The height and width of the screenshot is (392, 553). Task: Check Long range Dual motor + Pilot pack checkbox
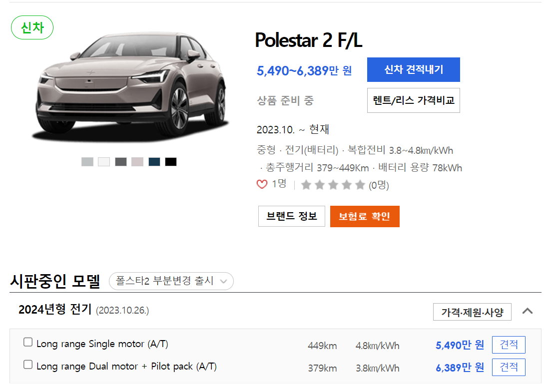click(28, 365)
